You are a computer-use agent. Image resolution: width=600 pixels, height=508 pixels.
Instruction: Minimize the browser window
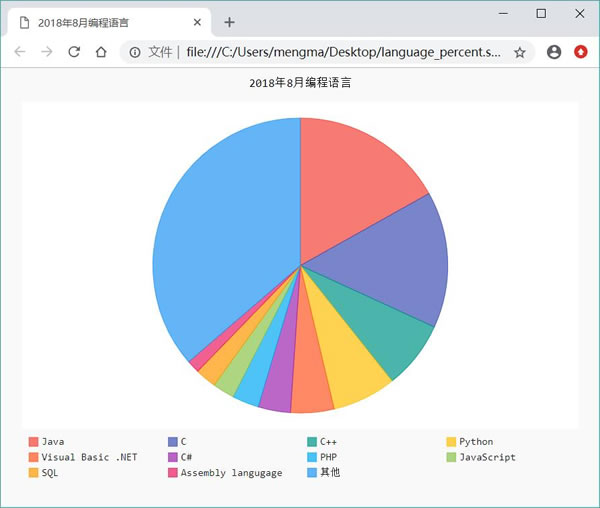click(x=504, y=14)
